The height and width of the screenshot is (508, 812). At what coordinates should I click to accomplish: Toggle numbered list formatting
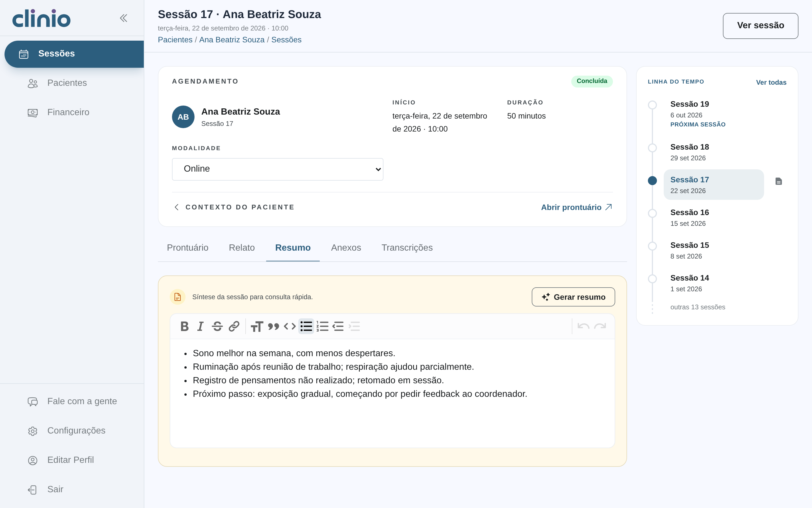tap(323, 326)
